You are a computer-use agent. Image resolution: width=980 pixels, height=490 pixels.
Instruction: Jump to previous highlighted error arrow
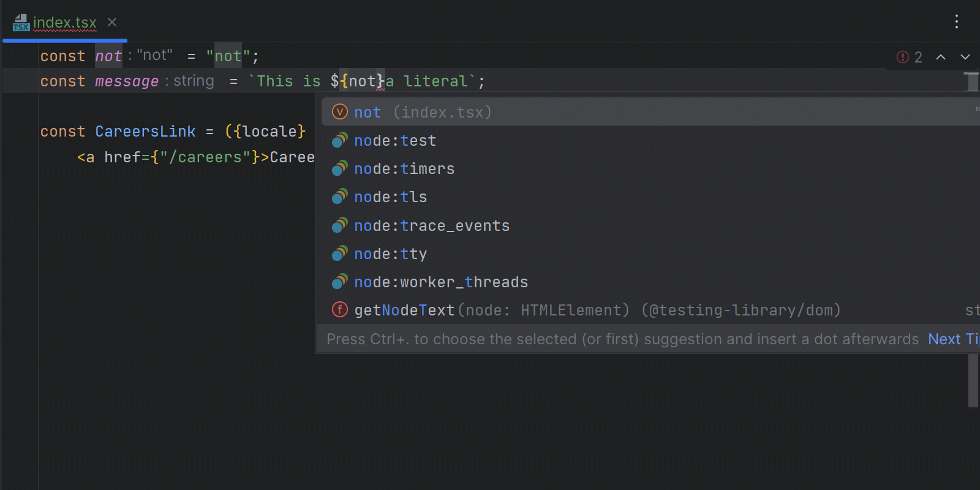tap(941, 57)
